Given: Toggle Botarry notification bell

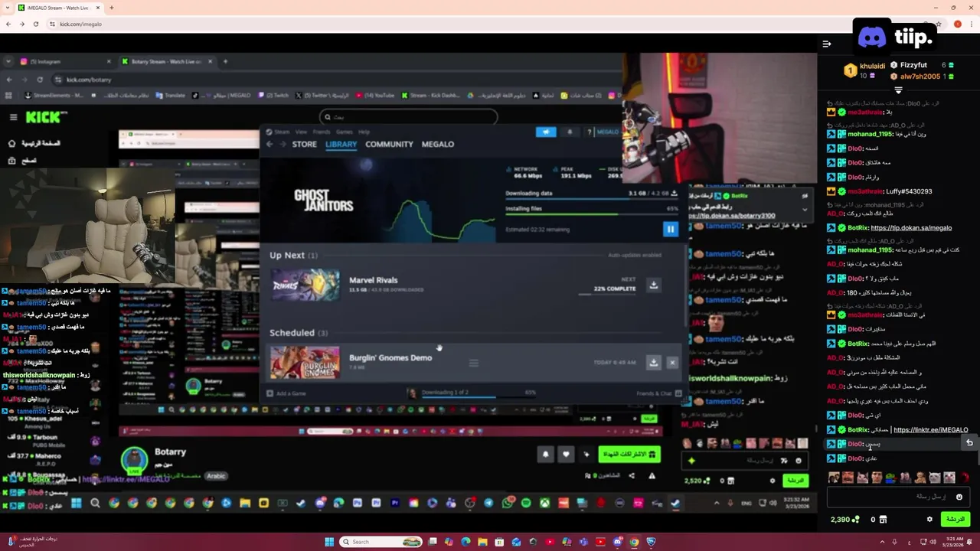Looking at the screenshot, I should tap(546, 454).
